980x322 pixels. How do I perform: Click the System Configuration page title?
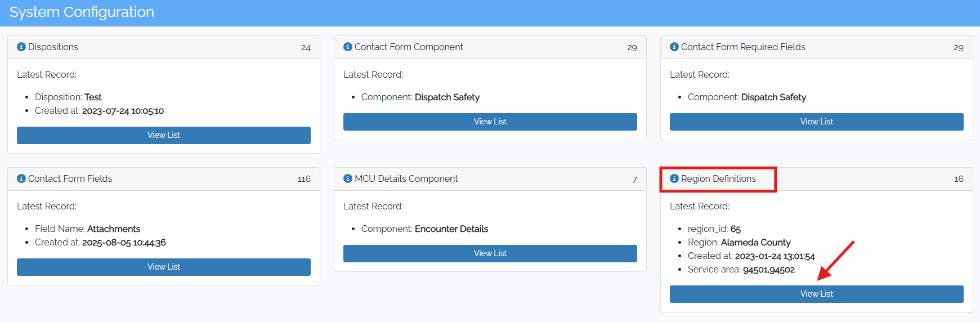pos(82,12)
